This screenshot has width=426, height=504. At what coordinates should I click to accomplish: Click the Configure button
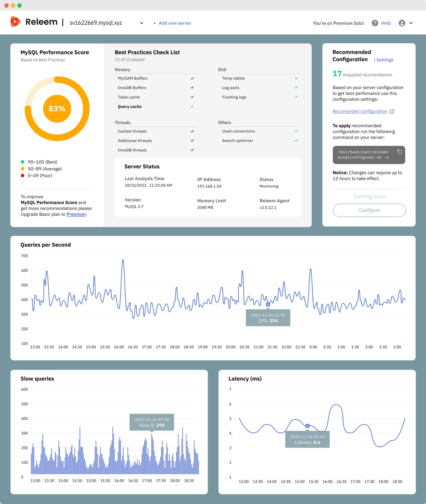coord(369,210)
